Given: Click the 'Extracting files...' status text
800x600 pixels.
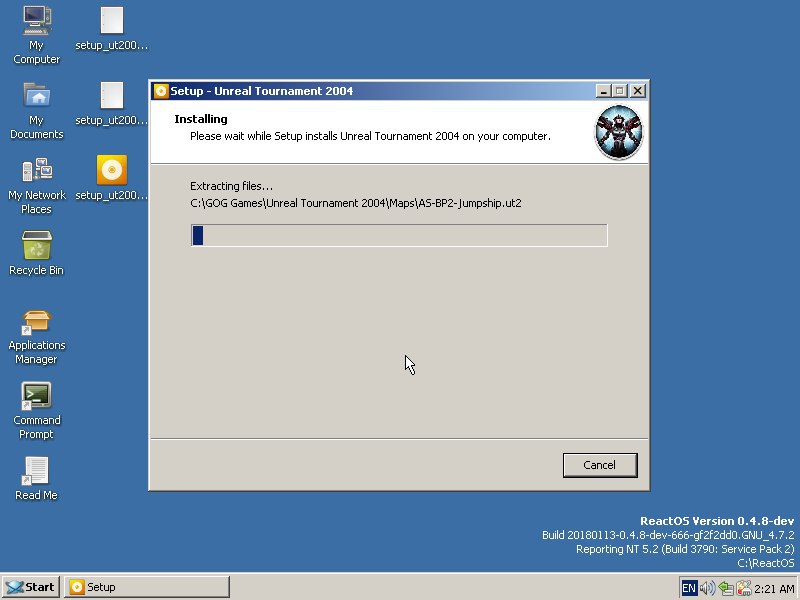Looking at the screenshot, I should (x=231, y=186).
